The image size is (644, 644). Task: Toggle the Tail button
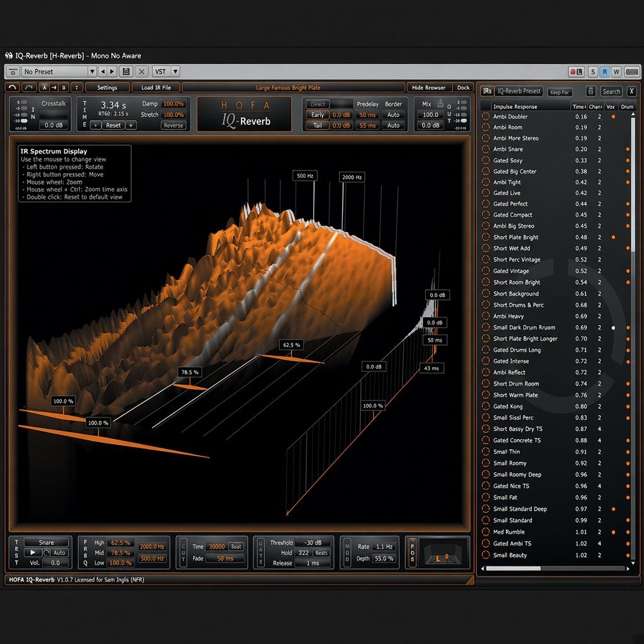(x=318, y=126)
